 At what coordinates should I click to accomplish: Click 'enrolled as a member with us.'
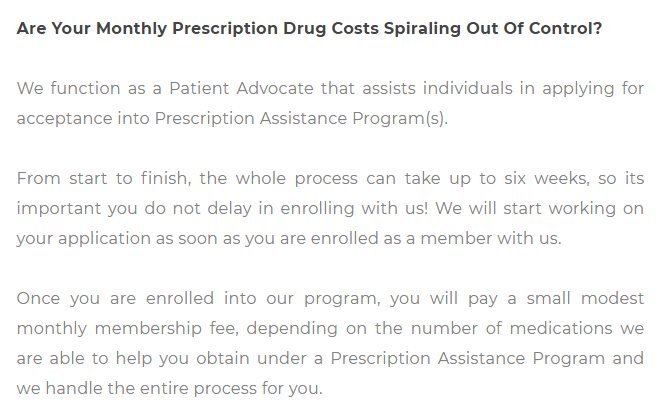click(x=436, y=239)
